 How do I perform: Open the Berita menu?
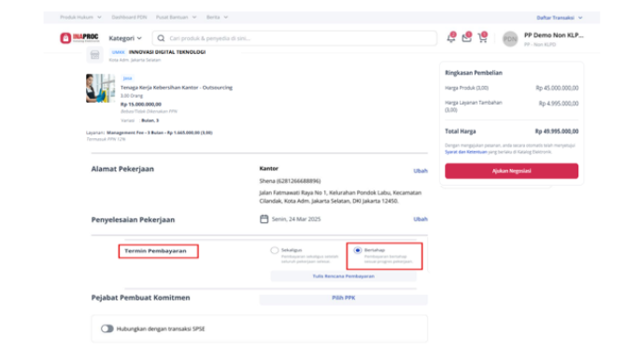(x=217, y=17)
